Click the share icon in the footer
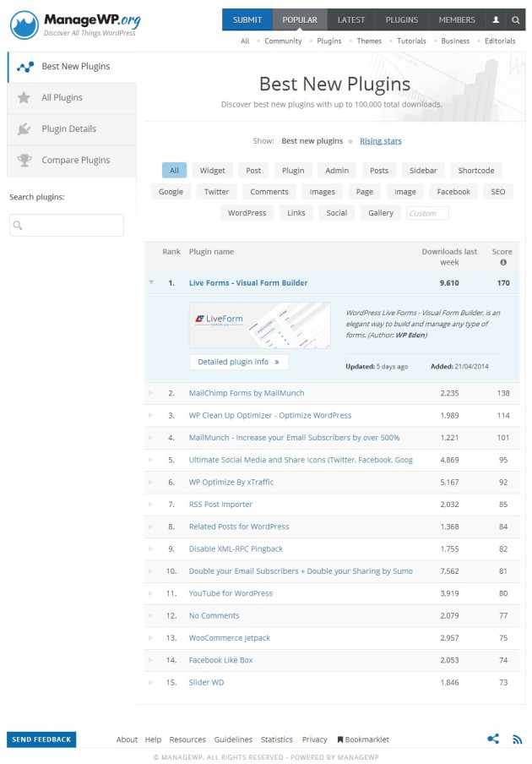Image resolution: width=532 pixels, height=764 pixels. click(x=493, y=739)
